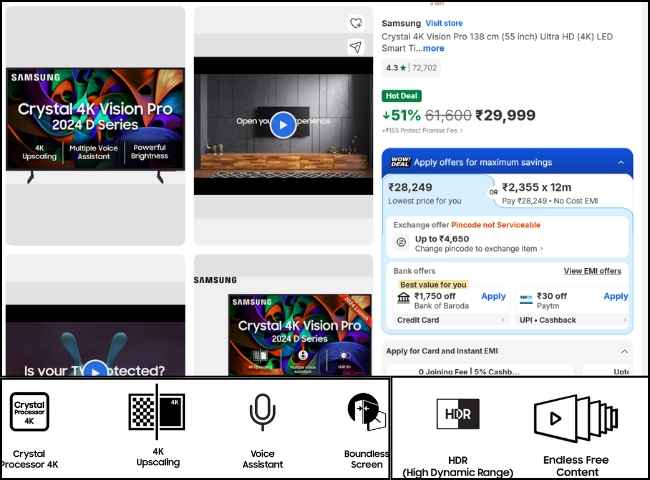Play the 'Open your experience' product video
The width and height of the screenshot is (650, 480).
pyautogui.click(x=283, y=124)
